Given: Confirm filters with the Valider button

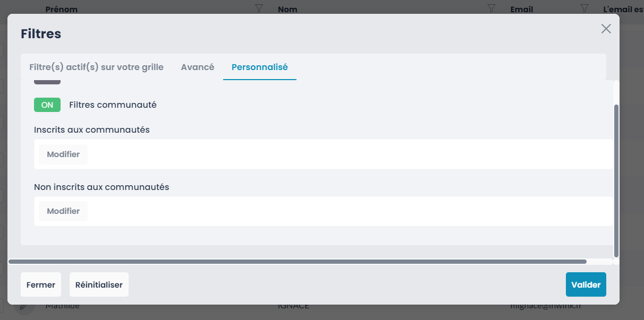Looking at the screenshot, I should pos(586,285).
